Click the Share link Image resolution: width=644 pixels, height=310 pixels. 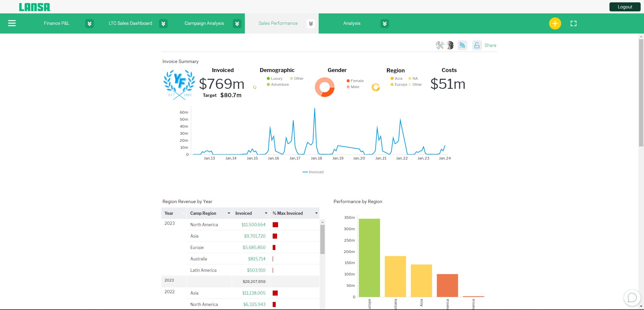coord(490,45)
